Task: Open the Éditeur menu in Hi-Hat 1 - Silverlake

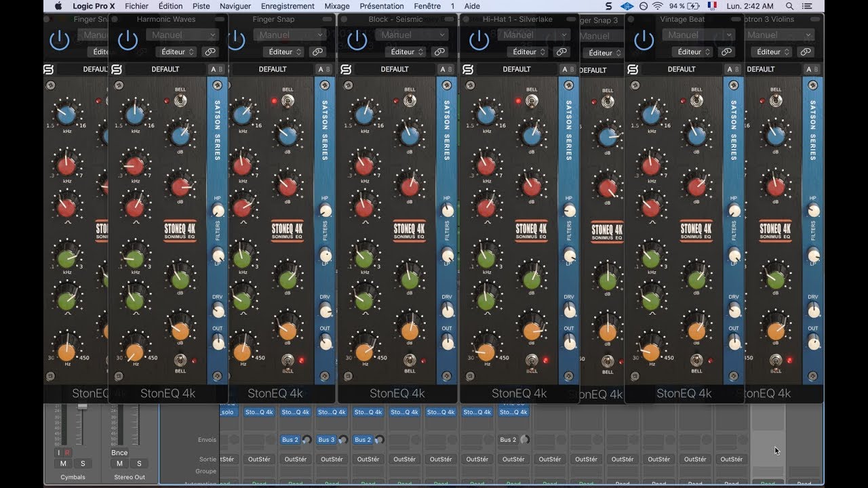Action: [x=528, y=52]
